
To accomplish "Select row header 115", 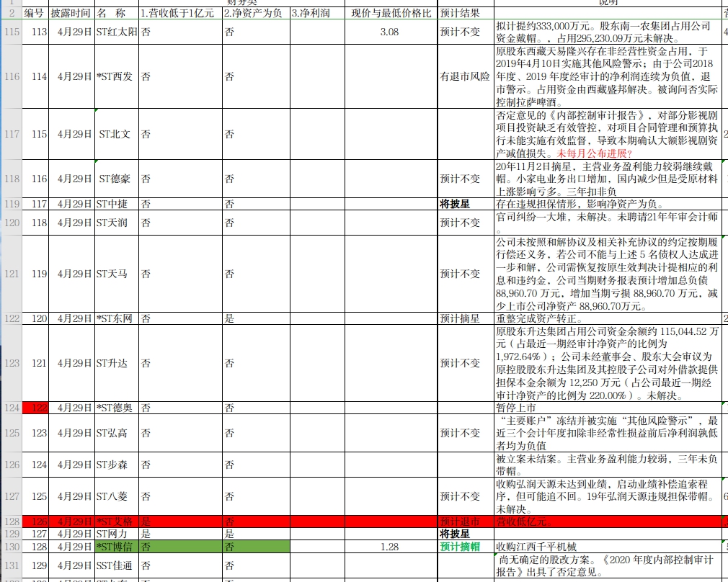I will 11,32.
